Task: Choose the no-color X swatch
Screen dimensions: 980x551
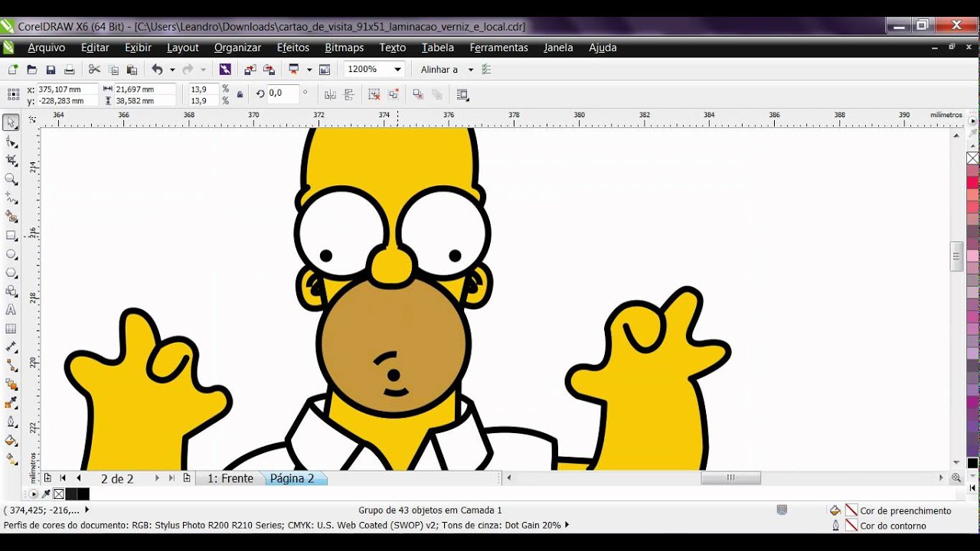Action: coord(972,158)
